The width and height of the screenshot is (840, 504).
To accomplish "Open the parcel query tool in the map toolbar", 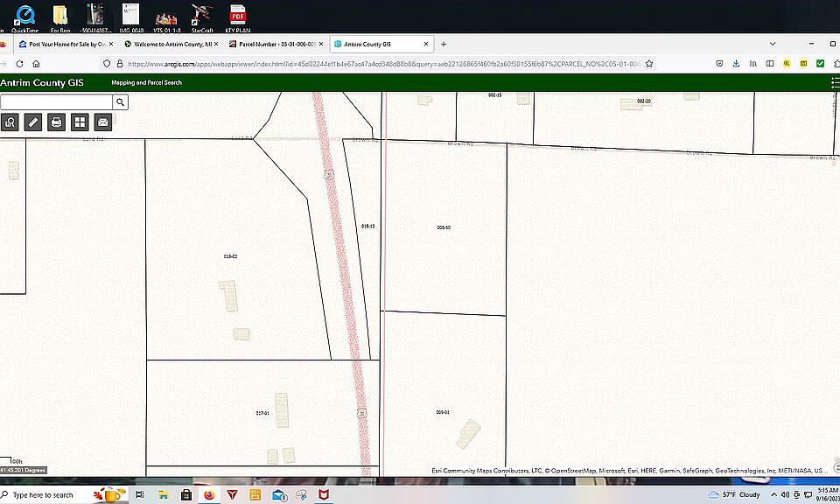I will click(x=10, y=122).
